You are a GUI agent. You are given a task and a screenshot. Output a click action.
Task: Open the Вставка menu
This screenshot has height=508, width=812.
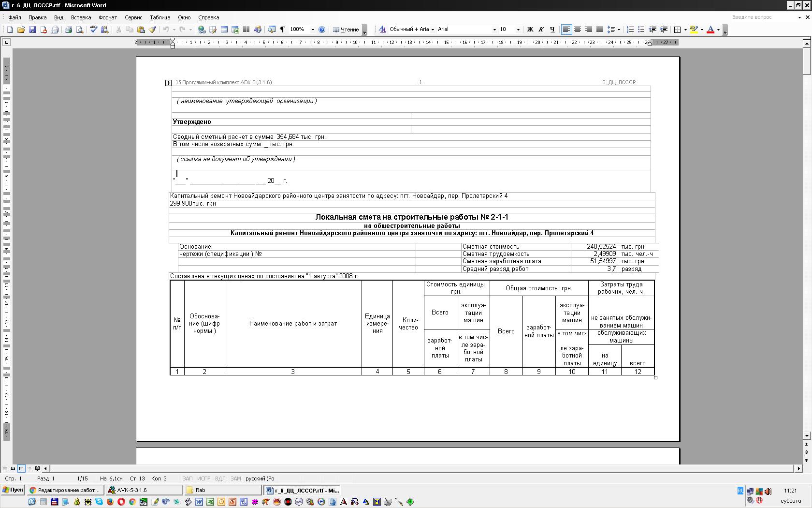[x=81, y=17]
